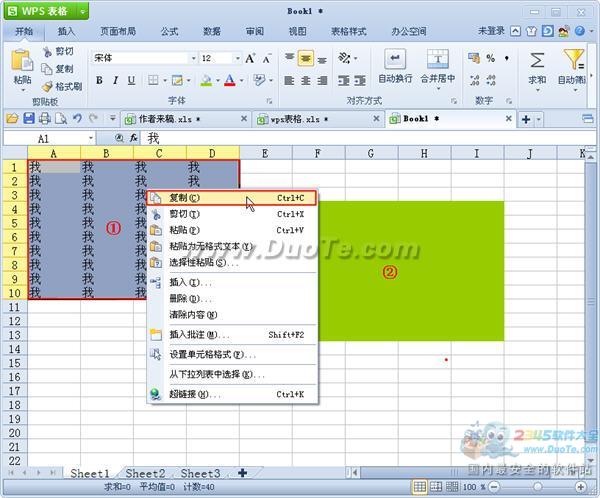The image size is (600, 498).
Task: Apply percent style to cells
Action: pos(491,58)
